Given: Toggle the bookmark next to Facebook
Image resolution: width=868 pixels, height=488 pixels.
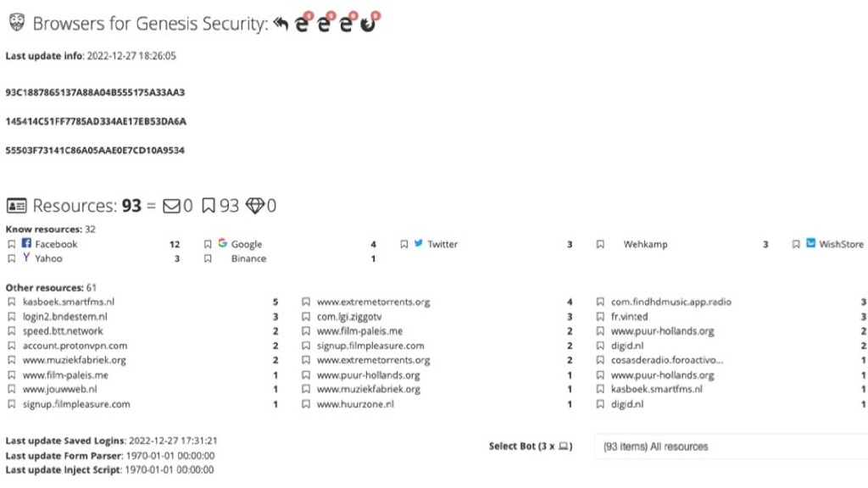Looking at the screenshot, I should coord(11,244).
